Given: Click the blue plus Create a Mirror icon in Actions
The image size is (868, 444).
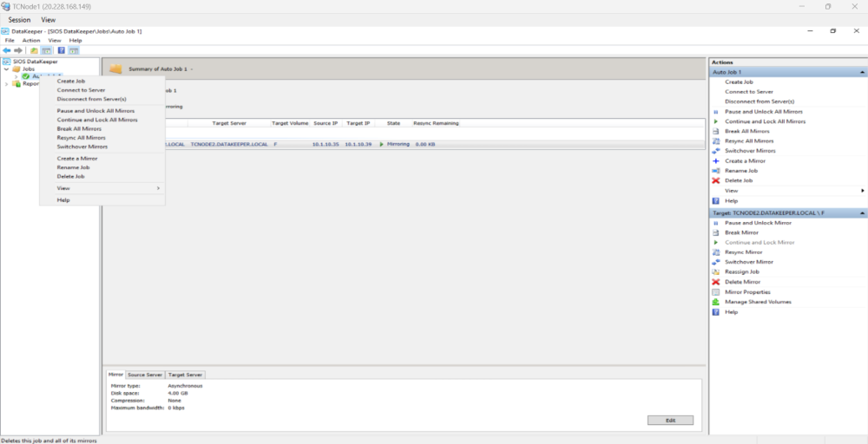Looking at the screenshot, I should [x=715, y=161].
